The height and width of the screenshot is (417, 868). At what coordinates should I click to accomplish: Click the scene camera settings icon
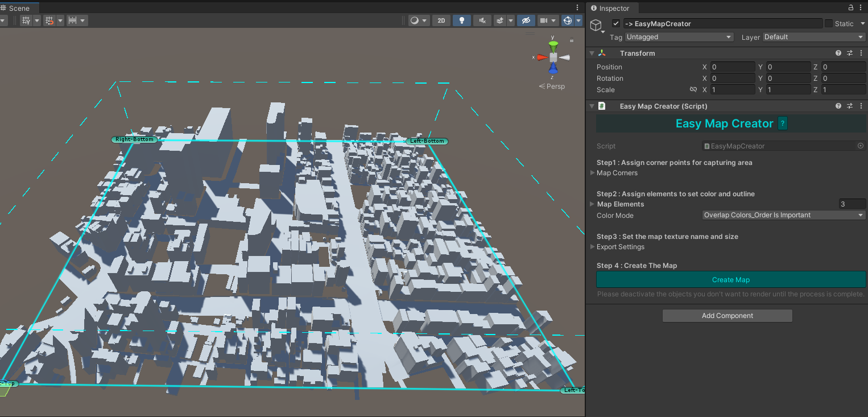(x=544, y=20)
